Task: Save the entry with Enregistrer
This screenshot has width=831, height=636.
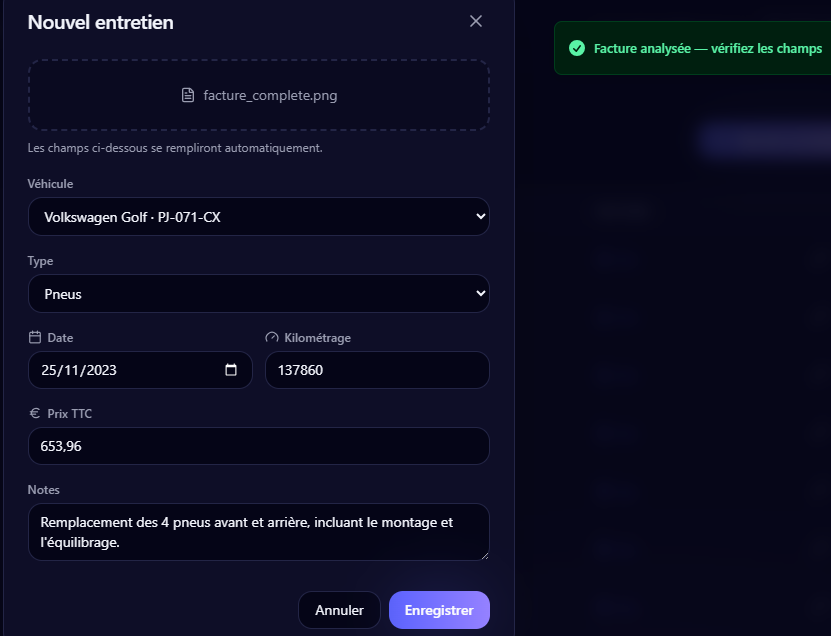Action: pyautogui.click(x=439, y=610)
